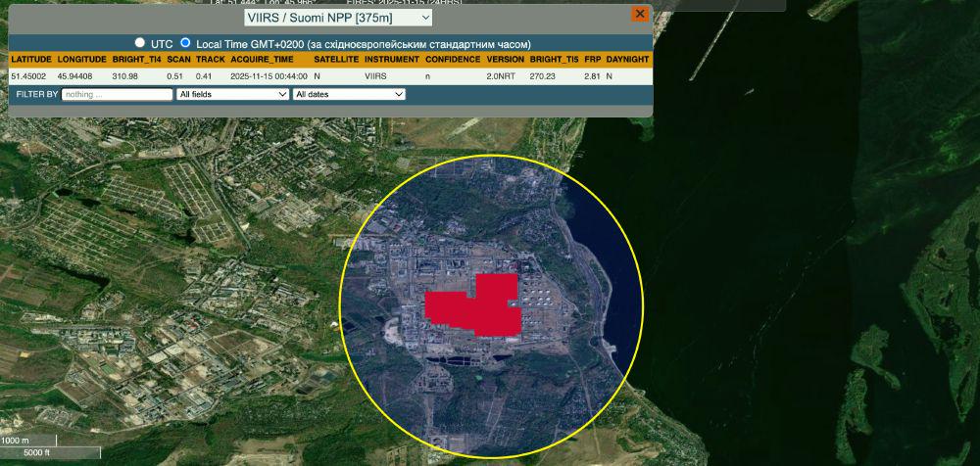
Task: Sort by BRIGHT_TI4 column header
Action: pyautogui.click(x=136, y=60)
